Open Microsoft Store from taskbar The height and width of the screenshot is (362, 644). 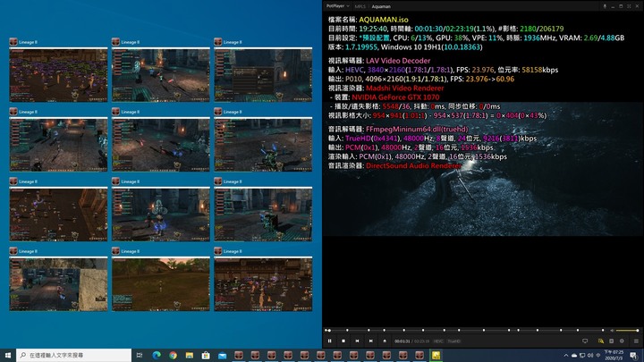(206, 355)
